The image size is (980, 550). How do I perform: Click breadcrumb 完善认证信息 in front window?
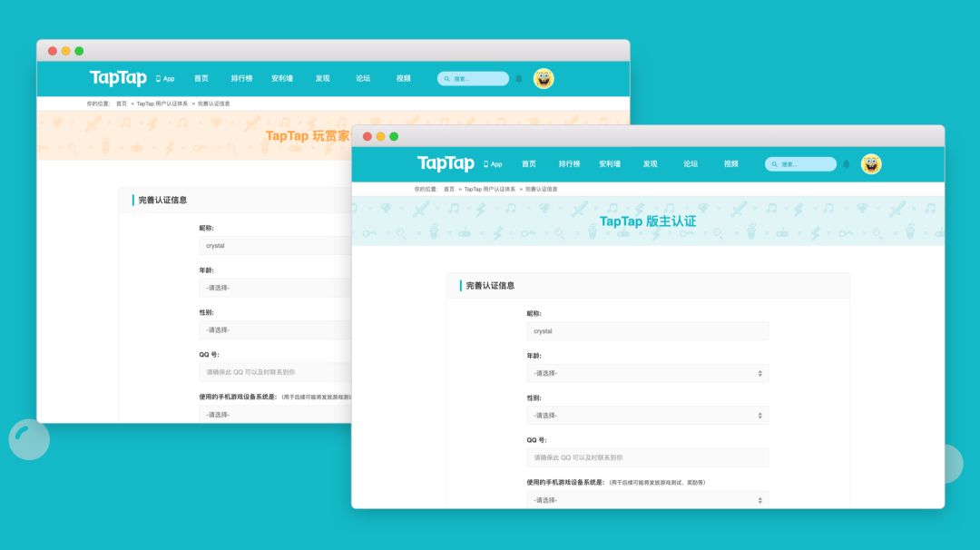541,189
